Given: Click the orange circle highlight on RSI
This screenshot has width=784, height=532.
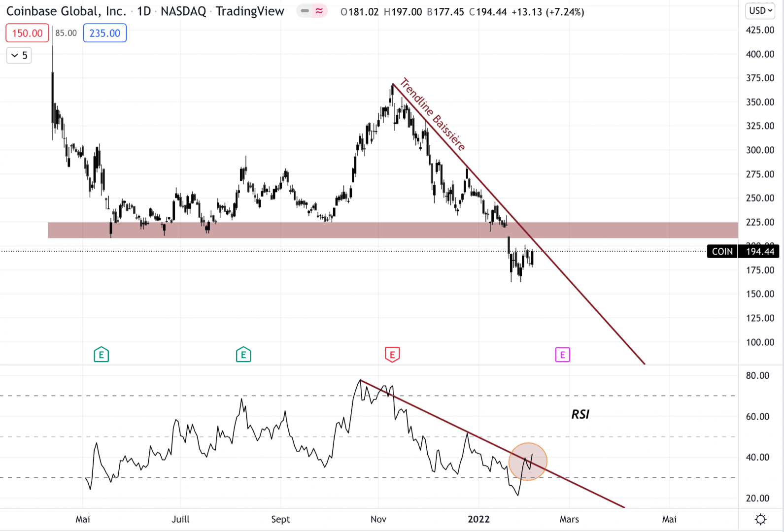Looking at the screenshot, I should [x=528, y=462].
